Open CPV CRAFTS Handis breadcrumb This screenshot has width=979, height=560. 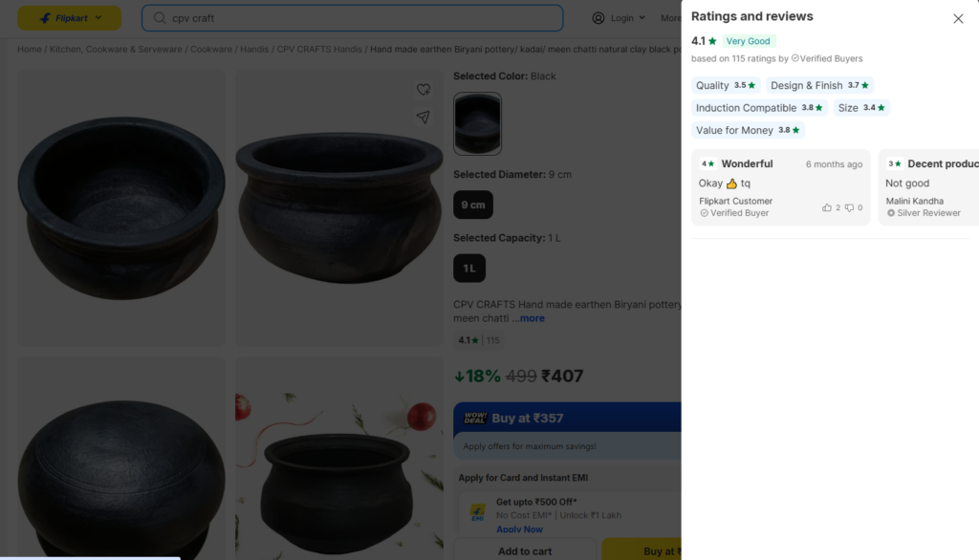pos(320,49)
